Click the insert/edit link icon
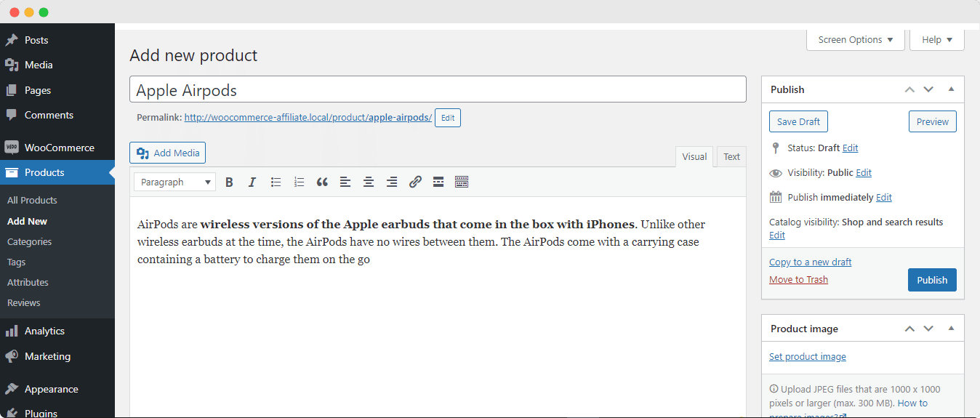 click(x=415, y=182)
